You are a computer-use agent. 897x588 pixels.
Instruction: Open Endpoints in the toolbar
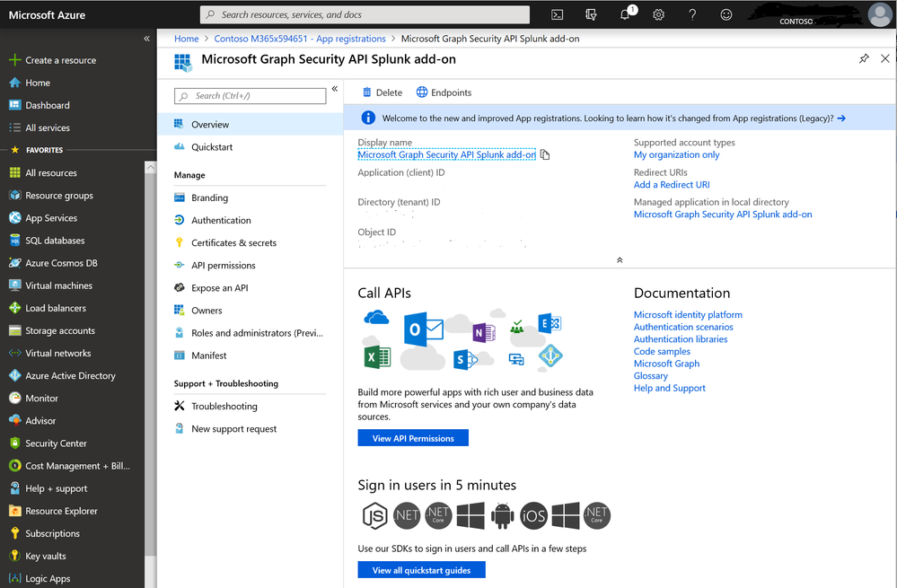point(444,92)
